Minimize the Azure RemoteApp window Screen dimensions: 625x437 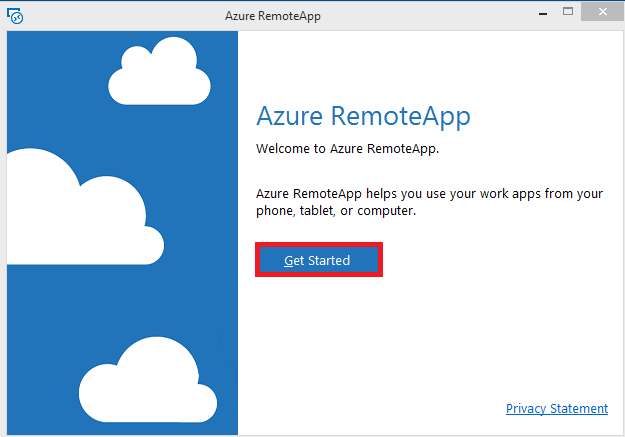click(541, 13)
